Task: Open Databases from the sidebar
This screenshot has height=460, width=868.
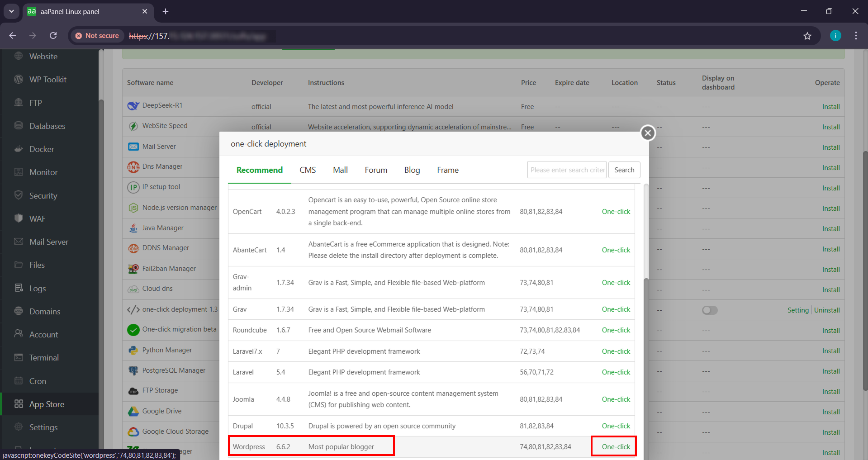Action: 47,126
